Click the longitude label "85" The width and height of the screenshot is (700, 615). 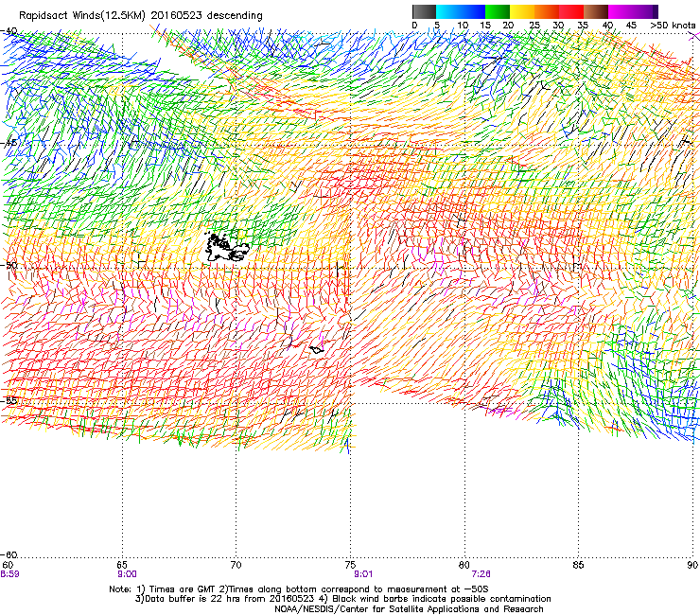tap(578, 565)
